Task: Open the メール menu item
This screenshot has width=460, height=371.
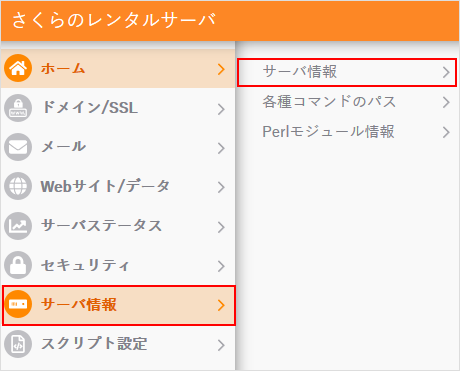Action: pyautogui.click(x=118, y=147)
